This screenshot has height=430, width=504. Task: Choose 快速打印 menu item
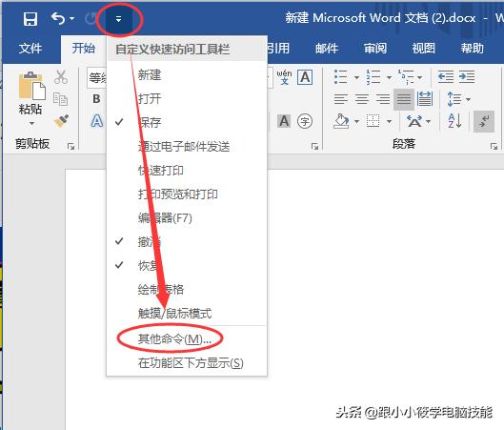coord(187,170)
